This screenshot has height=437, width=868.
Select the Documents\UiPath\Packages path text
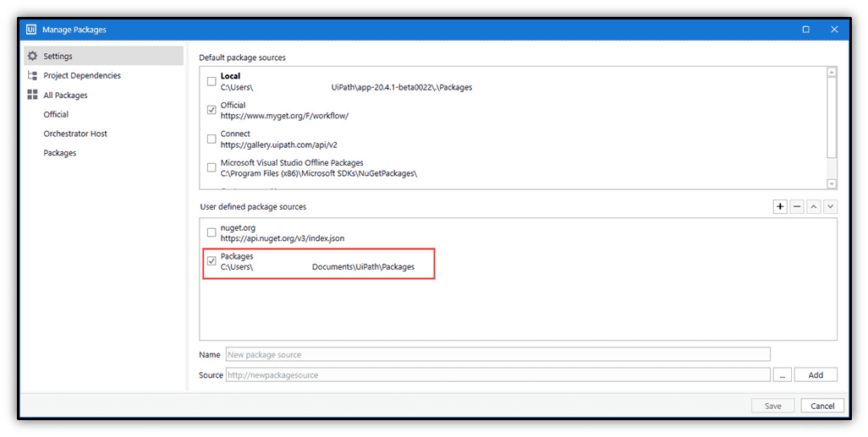[x=363, y=267]
